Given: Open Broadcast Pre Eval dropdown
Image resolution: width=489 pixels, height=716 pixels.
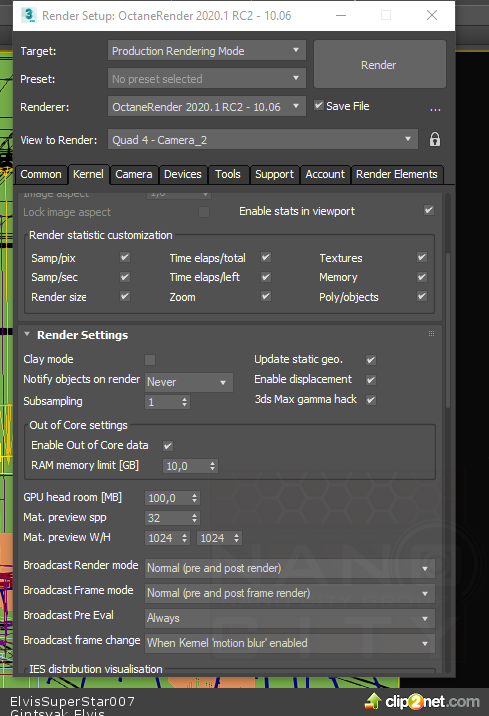Looking at the screenshot, I should click(289, 618).
